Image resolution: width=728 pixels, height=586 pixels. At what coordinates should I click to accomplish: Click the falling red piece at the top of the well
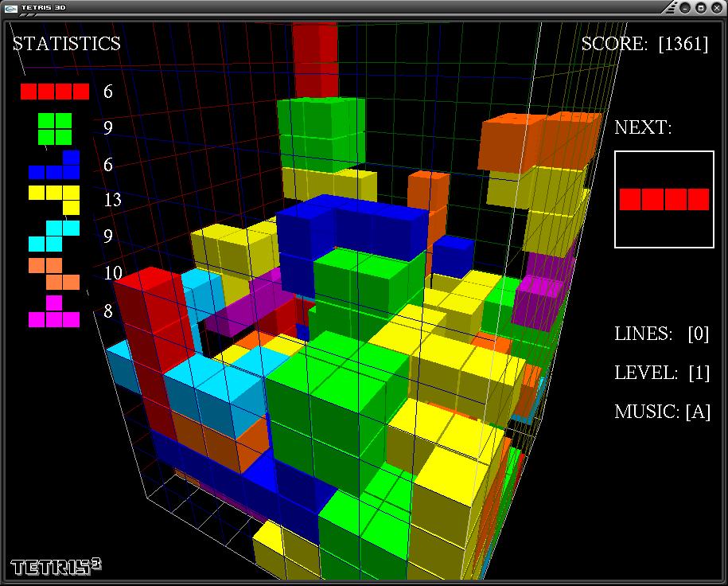[316, 61]
